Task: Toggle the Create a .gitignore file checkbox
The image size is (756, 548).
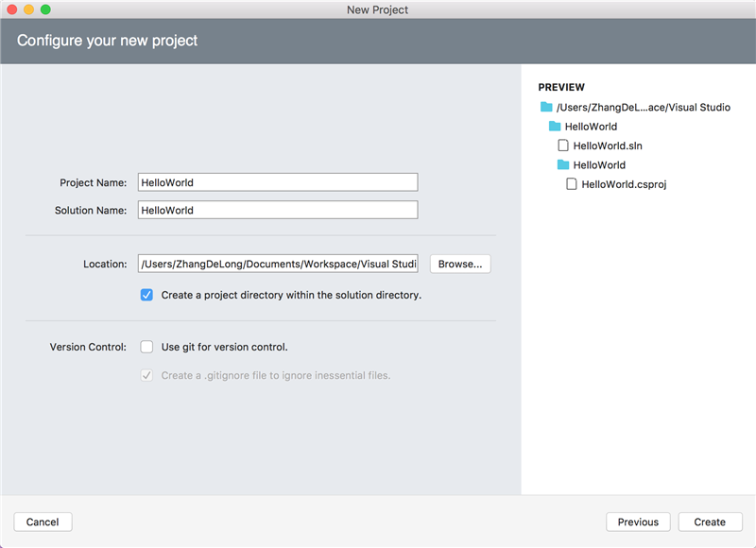Action: (146, 375)
